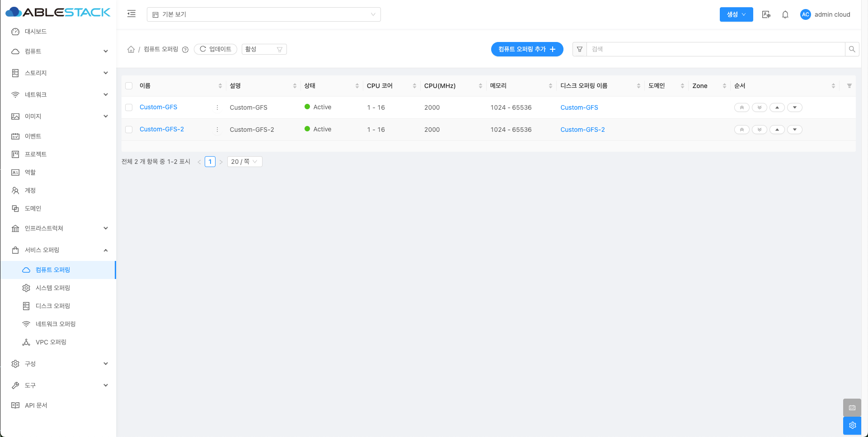
Task: Open the 20 / 쪽 page size dropdown
Action: point(244,162)
